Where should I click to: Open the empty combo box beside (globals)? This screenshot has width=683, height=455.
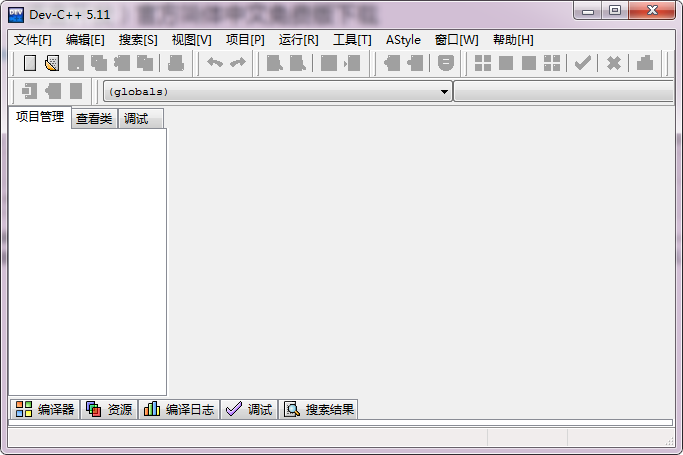point(565,92)
